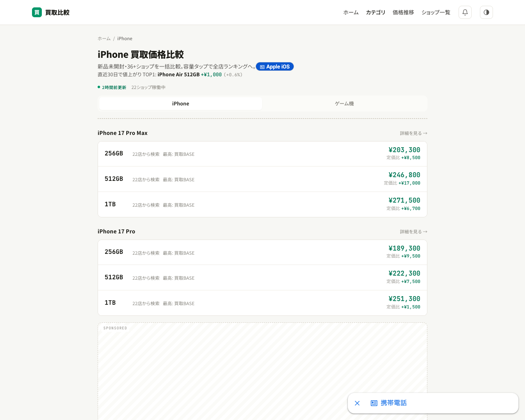Open the notifications bell icon
Image resolution: width=525 pixels, height=420 pixels.
pyautogui.click(x=465, y=12)
